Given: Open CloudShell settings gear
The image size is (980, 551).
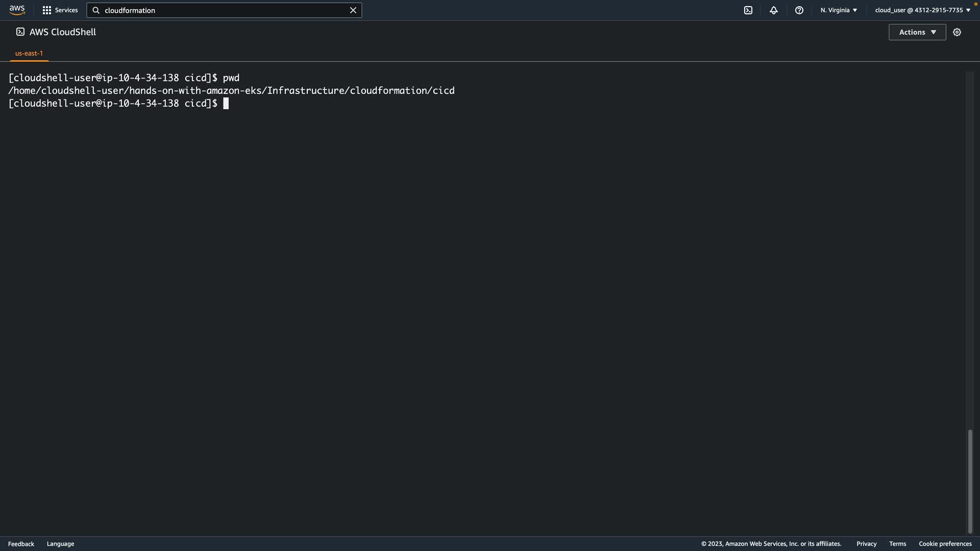Looking at the screenshot, I should 957,32.
